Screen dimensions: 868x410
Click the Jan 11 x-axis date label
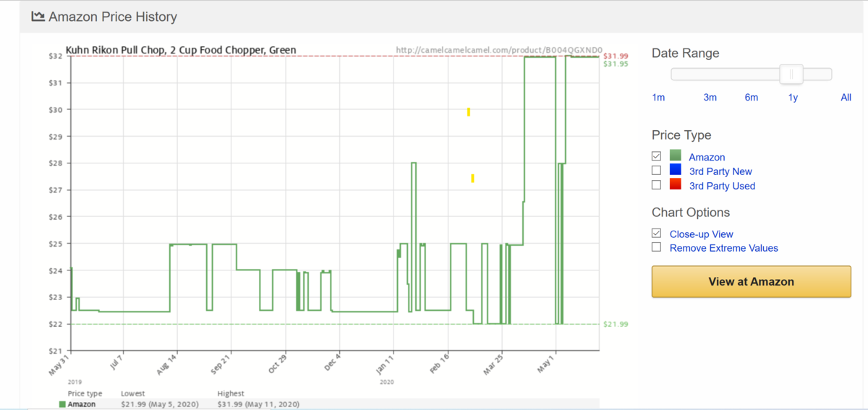click(383, 364)
